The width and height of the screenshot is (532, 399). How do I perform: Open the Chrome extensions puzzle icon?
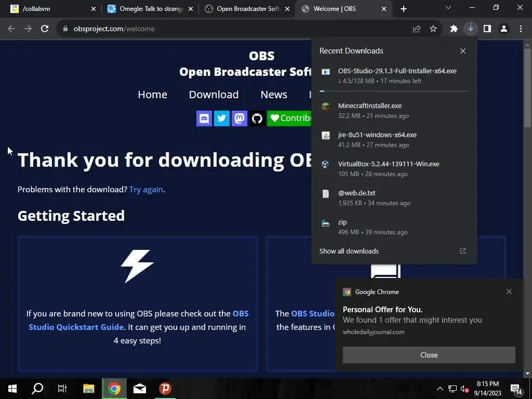pos(454,29)
